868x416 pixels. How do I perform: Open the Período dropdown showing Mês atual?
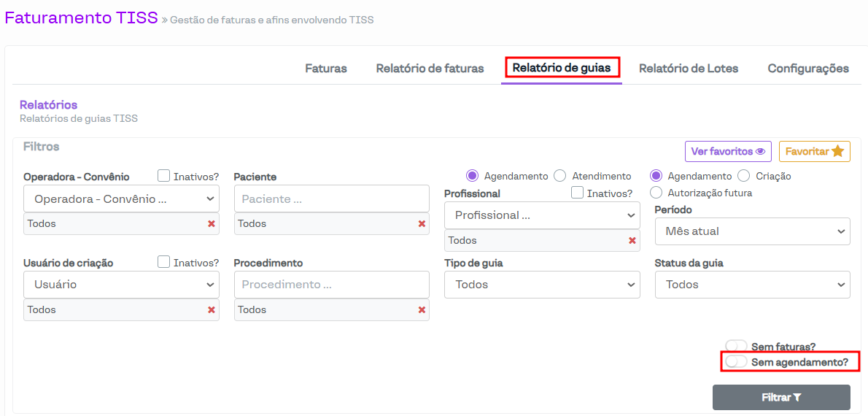(752, 231)
